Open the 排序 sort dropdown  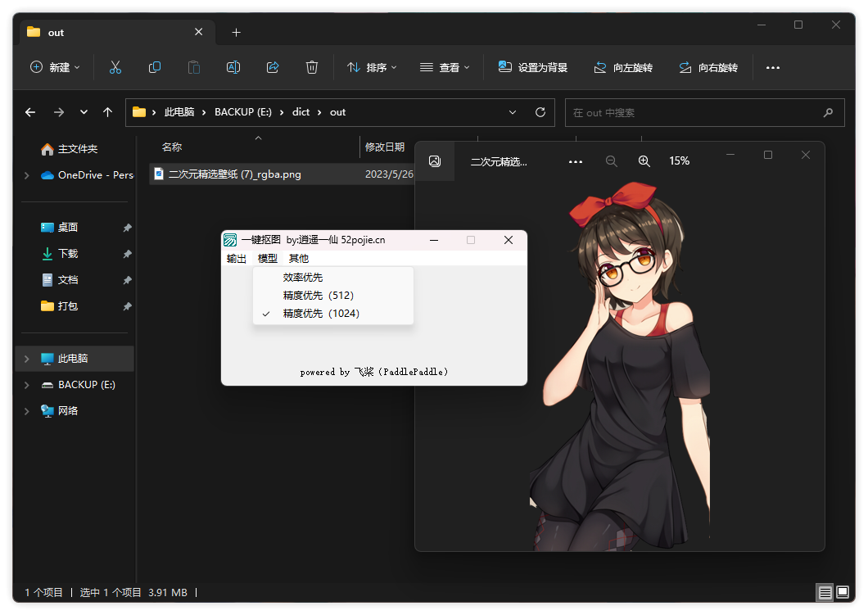(372, 67)
